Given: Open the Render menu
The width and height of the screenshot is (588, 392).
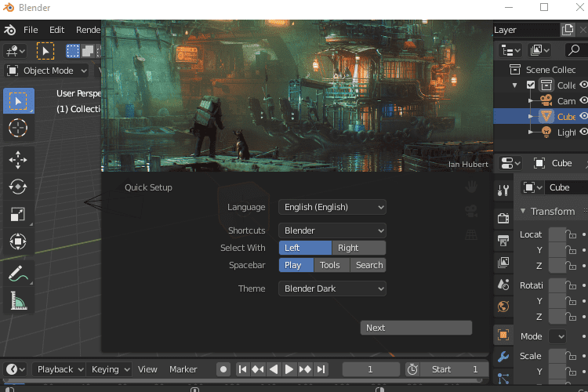Looking at the screenshot, I should coord(88,30).
